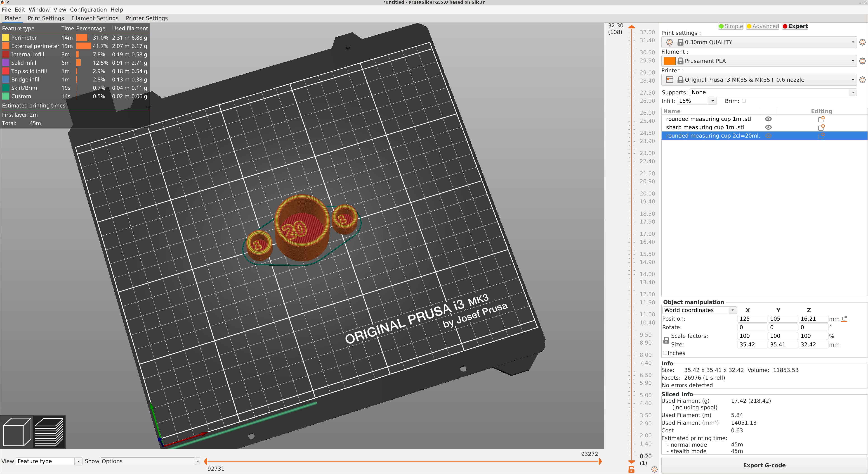
Task: Click the orange filament color swatch
Action: pyautogui.click(x=669, y=61)
